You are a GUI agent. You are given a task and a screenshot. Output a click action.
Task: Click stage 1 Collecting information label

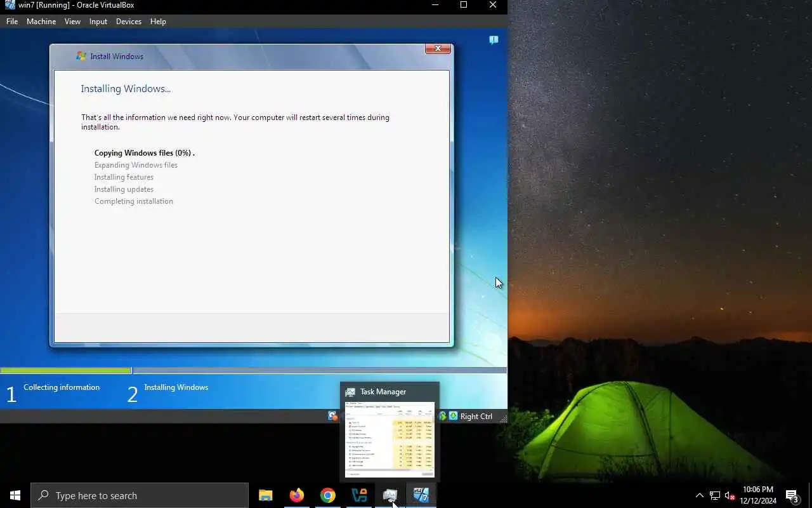click(62, 387)
